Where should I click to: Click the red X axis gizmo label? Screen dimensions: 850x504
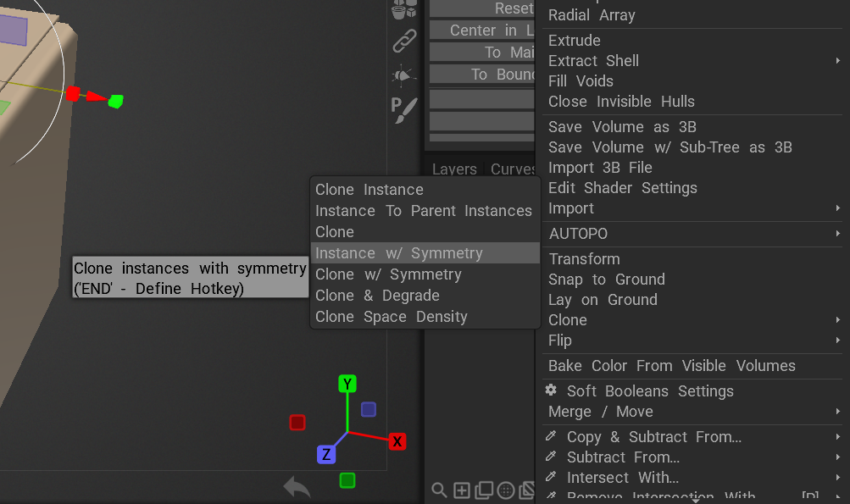coord(397,441)
